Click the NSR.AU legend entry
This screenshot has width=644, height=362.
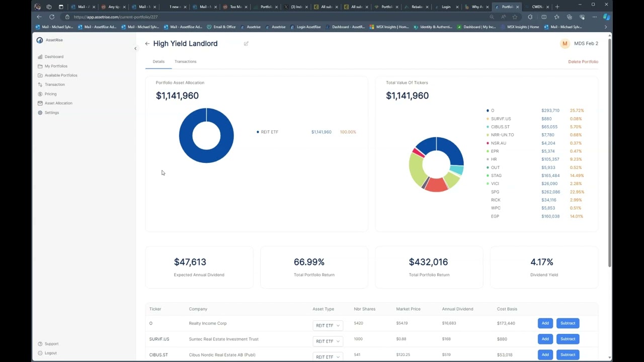[x=498, y=143]
